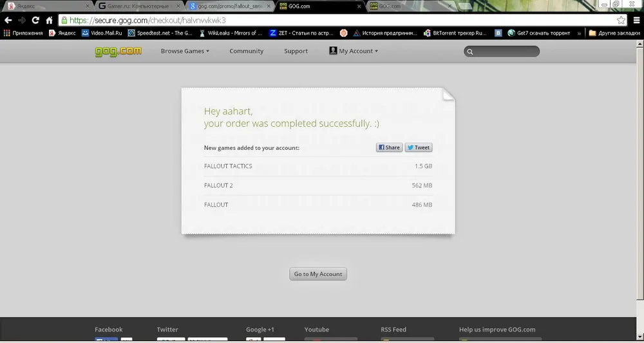Open the browser home page
The image size is (644, 343).
coord(49,20)
